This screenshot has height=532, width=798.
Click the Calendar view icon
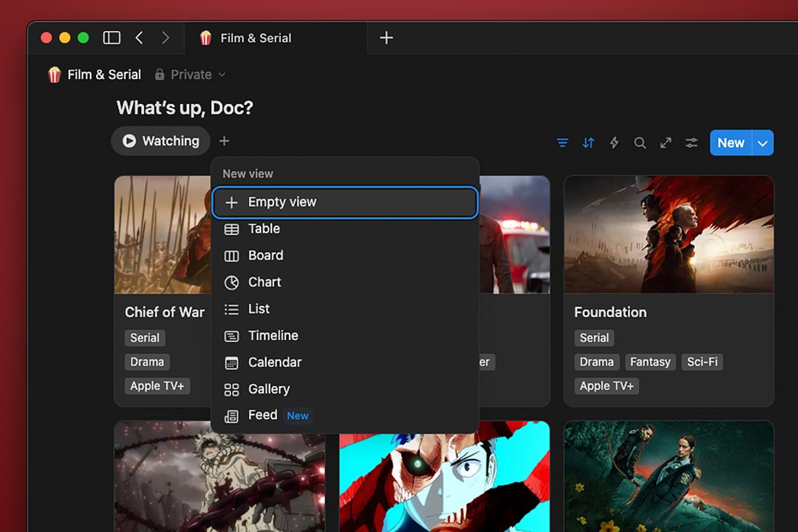[x=231, y=363]
